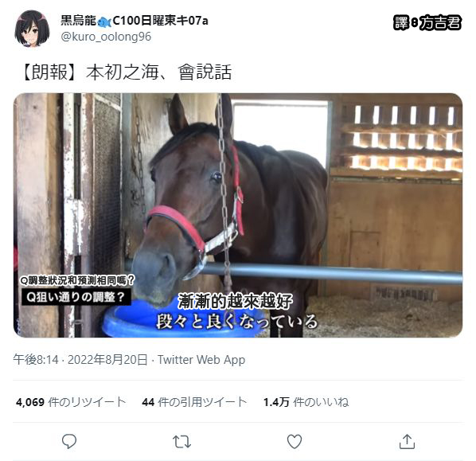
Task: Click the Twitter Web App source label
Action: click(201, 360)
